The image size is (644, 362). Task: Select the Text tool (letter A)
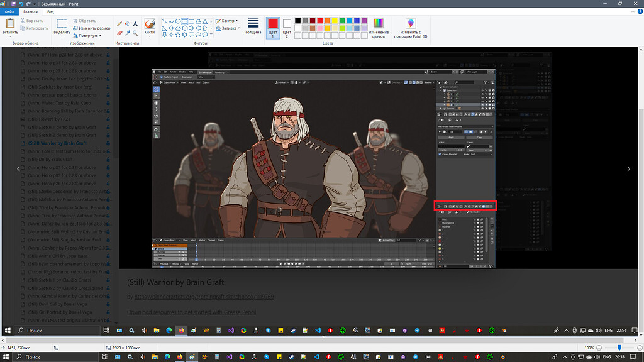tap(135, 24)
